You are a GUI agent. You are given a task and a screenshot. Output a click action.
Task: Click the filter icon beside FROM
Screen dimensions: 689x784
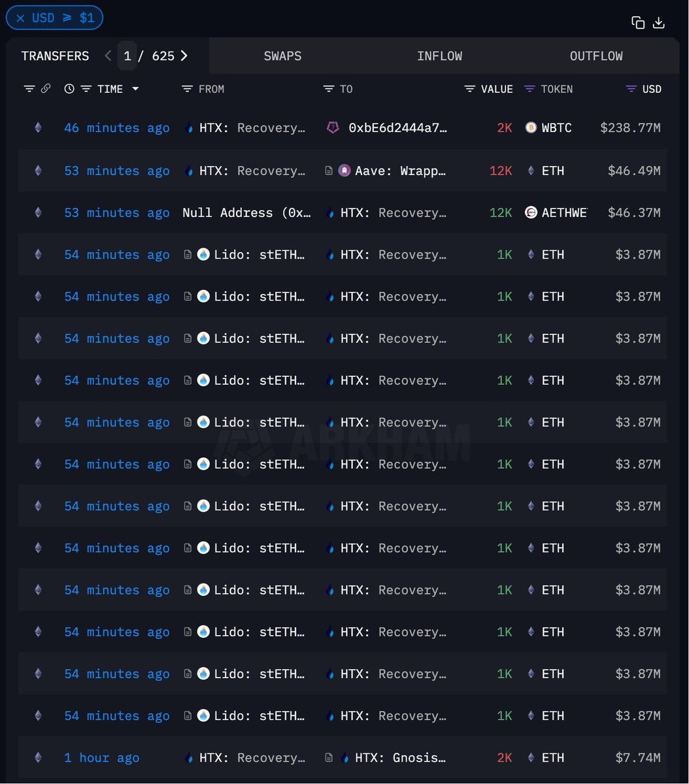188,89
